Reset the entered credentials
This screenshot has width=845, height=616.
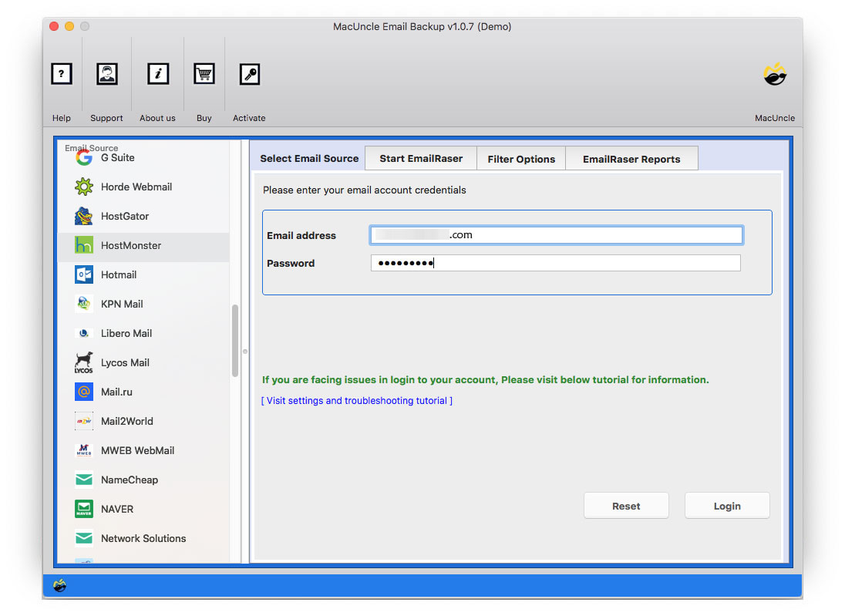tap(626, 506)
